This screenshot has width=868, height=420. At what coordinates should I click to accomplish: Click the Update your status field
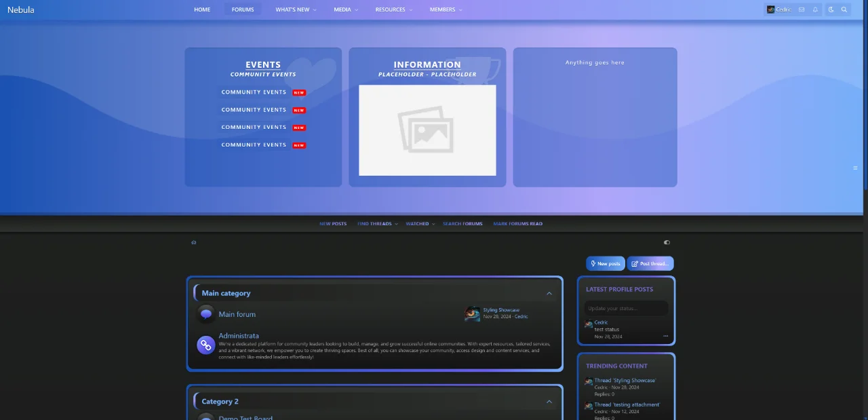click(626, 308)
